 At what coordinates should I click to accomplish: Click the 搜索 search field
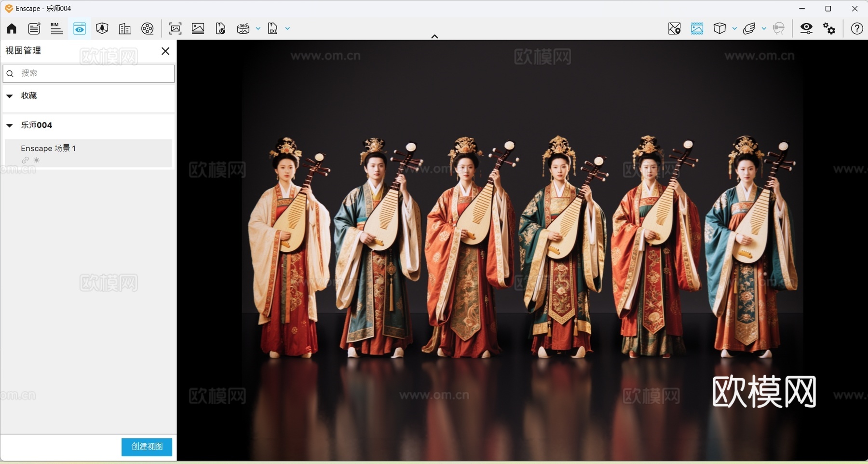click(x=89, y=73)
